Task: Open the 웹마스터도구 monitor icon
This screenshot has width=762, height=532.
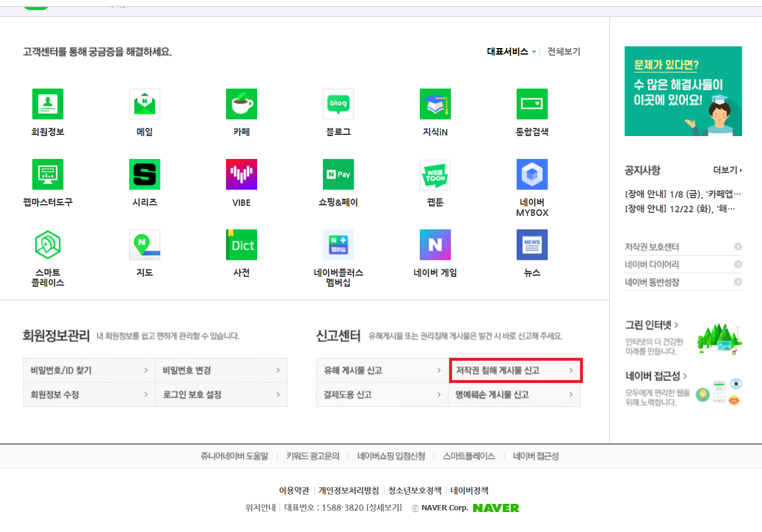Action: 48,174
